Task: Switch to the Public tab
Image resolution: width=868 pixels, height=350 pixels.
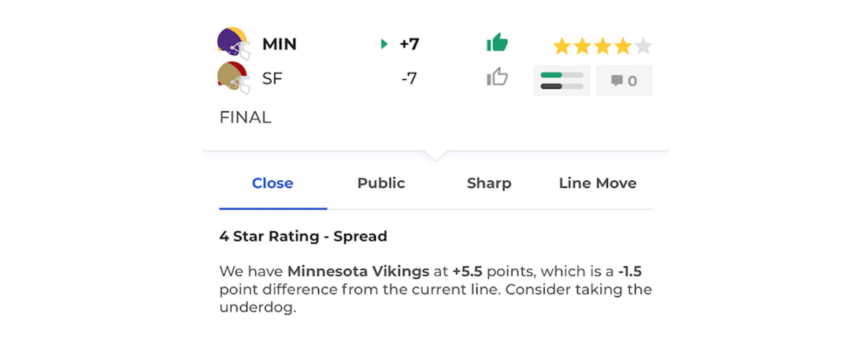Action: click(381, 183)
